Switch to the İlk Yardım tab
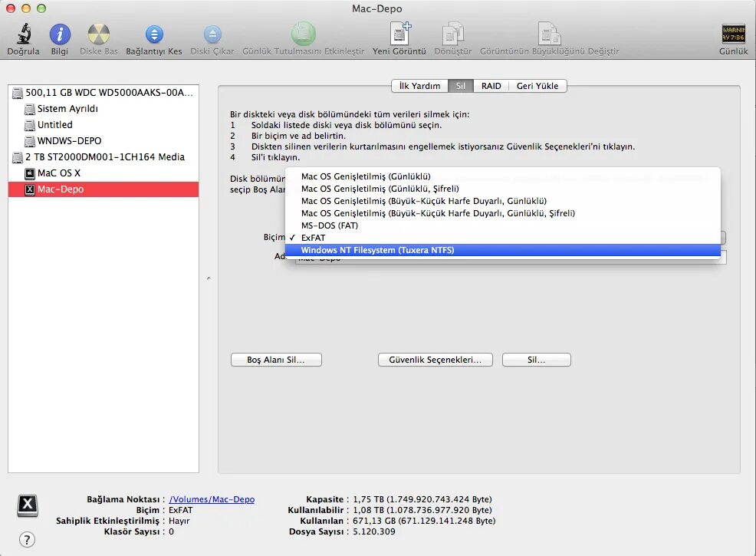The width and height of the screenshot is (756, 556). tap(419, 86)
